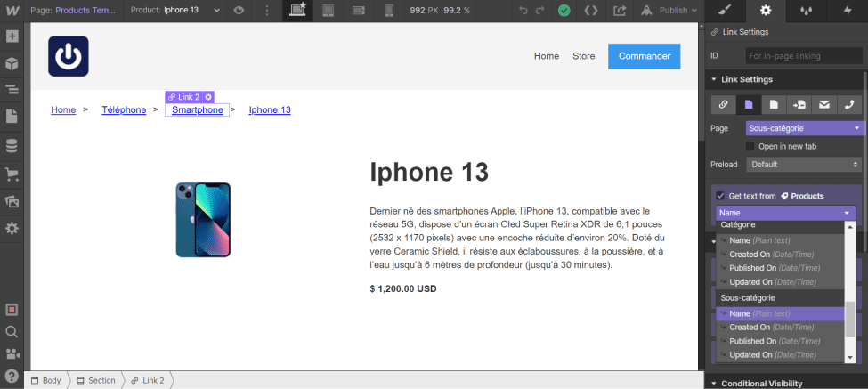
Task: Click the Store nav link
Action: pos(583,56)
